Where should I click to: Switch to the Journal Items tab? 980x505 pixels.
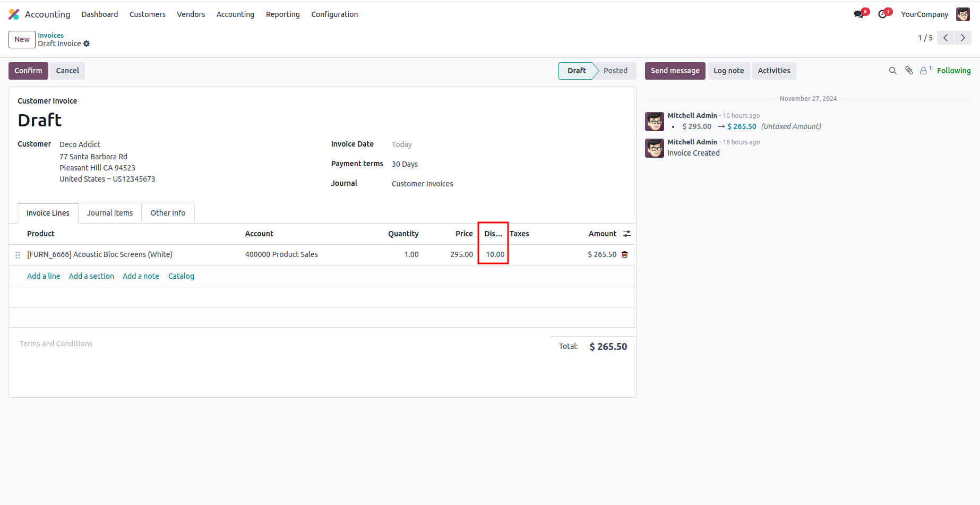[x=110, y=213]
